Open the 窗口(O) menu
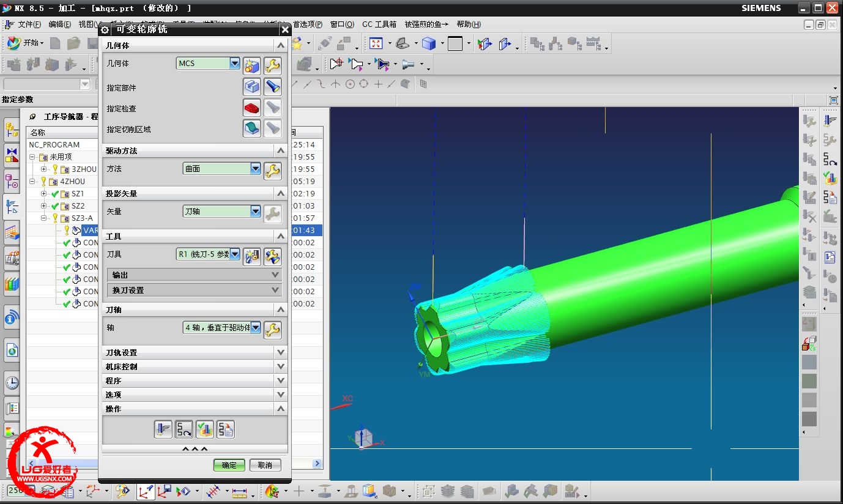The width and height of the screenshot is (843, 504). tap(342, 24)
